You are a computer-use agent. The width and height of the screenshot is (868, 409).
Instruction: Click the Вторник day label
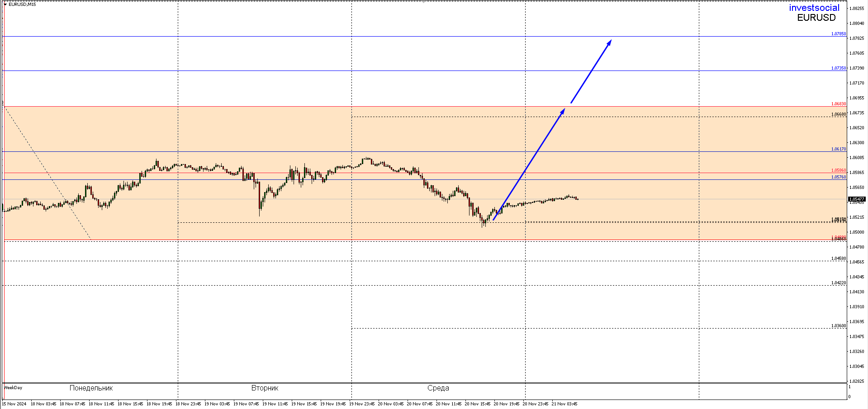click(265, 388)
